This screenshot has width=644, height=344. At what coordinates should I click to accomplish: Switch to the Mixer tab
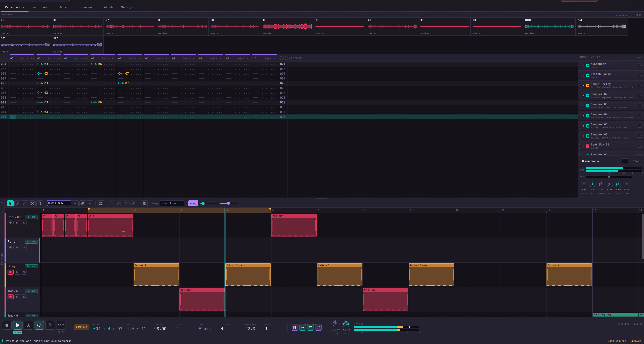(64, 7)
